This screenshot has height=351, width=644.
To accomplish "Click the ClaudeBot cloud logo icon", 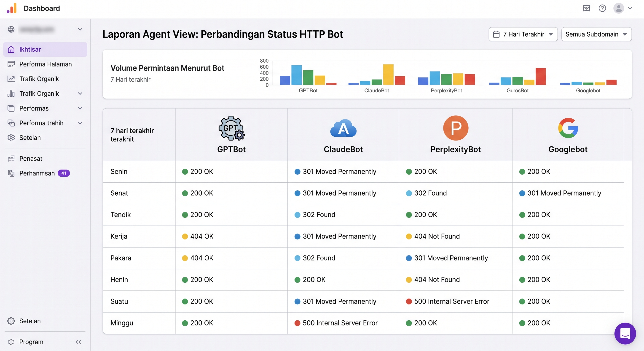I will point(343,128).
